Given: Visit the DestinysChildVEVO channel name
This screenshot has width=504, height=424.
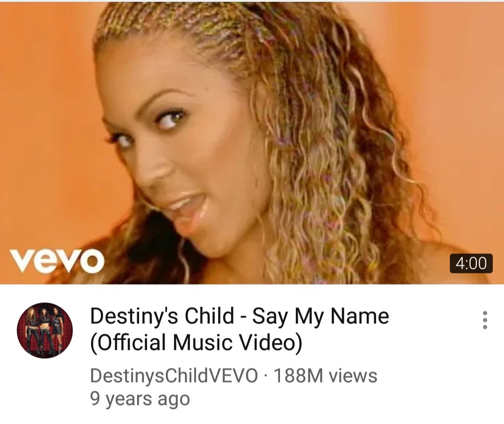Looking at the screenshot, I should [174, 375].
